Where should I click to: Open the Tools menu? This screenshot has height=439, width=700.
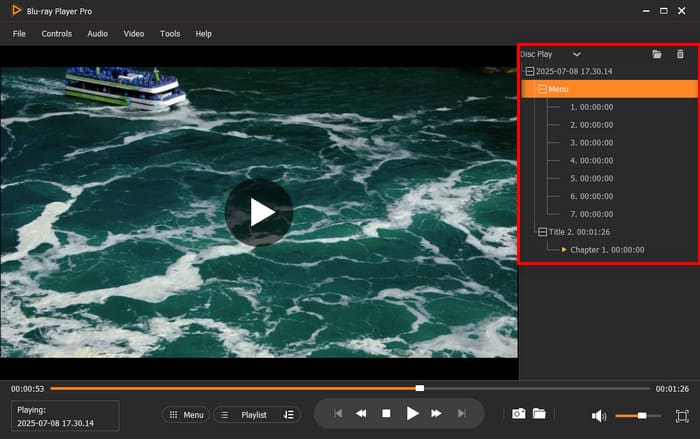(170, 34)
